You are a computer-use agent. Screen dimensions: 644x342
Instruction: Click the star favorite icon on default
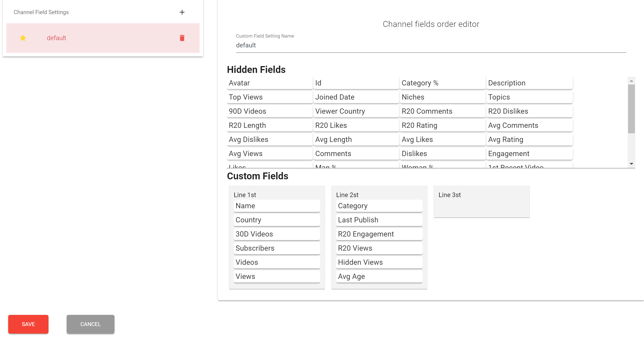23,38
